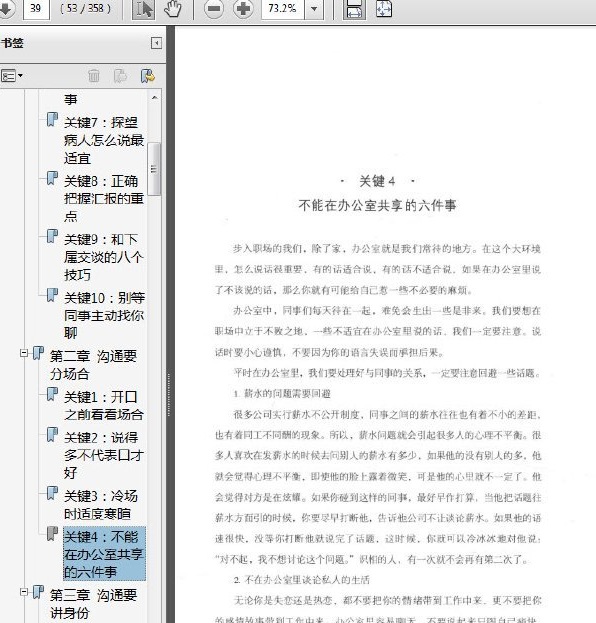Open the zoom level dropdown arrow
The height and width of the screenshot is (623, 596).
tap(314, 9)
